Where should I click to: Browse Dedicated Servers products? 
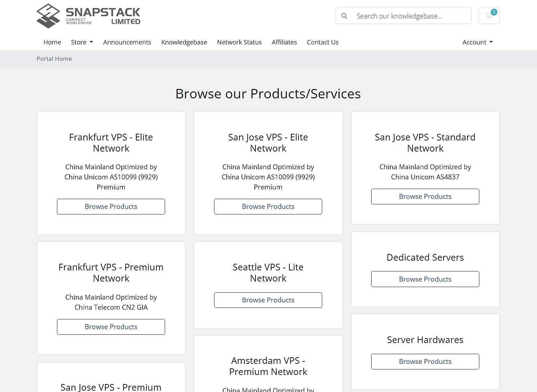[425, 279]
